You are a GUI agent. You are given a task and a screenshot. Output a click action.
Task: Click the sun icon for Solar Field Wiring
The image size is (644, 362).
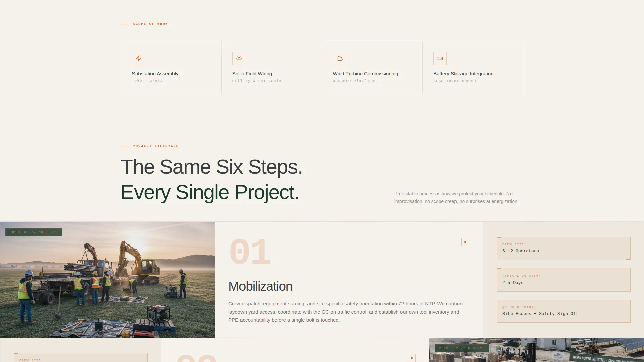tap(239, 58)
